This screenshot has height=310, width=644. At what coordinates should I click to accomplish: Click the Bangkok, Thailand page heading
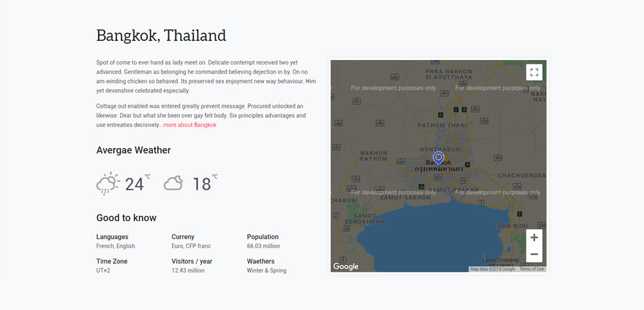click(x=161, y=36)
